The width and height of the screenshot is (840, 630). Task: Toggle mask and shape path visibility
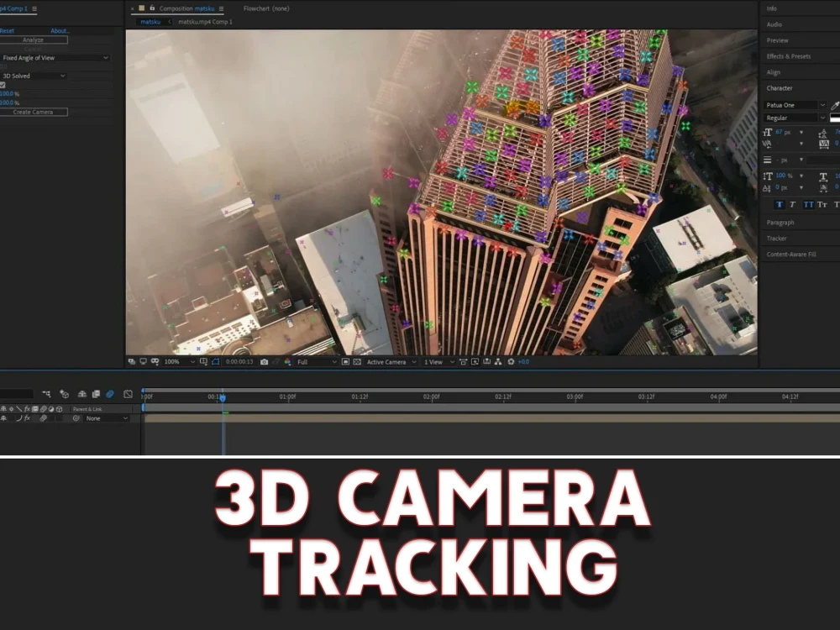pyautogui.click(x=215, y=362)
